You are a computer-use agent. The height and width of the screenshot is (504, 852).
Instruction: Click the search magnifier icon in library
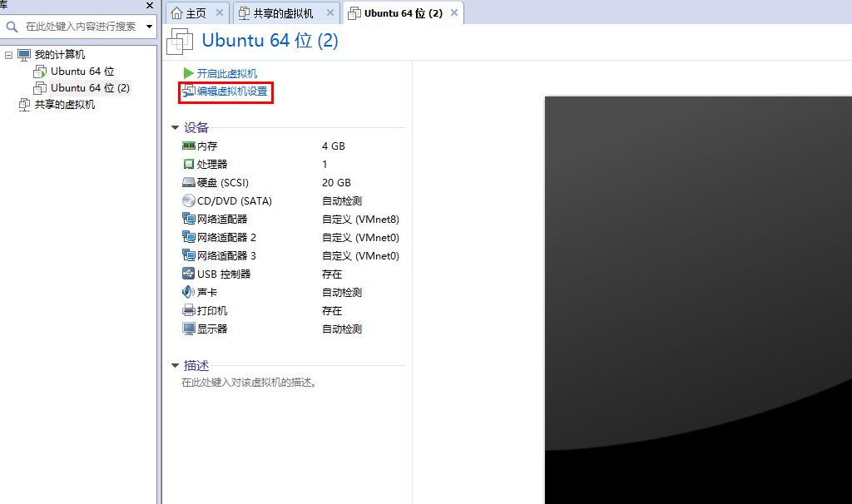pyautogui.click(x=12, y=26)
